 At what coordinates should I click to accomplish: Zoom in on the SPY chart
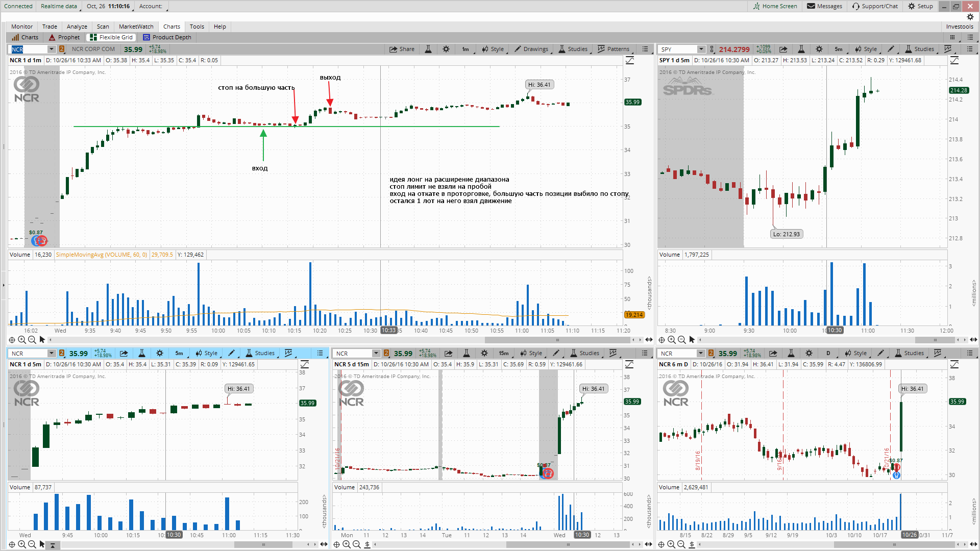click(672, 340)
